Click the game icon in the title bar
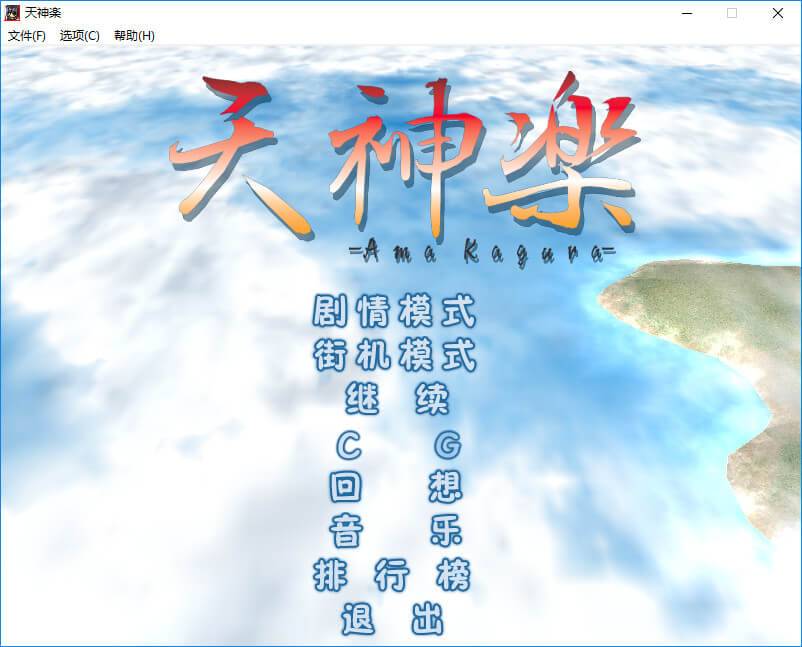802x647 pixels. [x=14, y=13]
